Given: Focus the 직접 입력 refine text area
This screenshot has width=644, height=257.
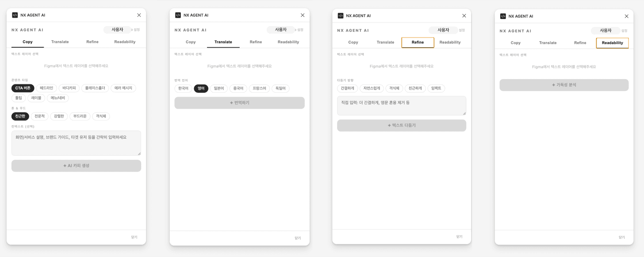Looking at the screenshot, I should coord(402,106).
